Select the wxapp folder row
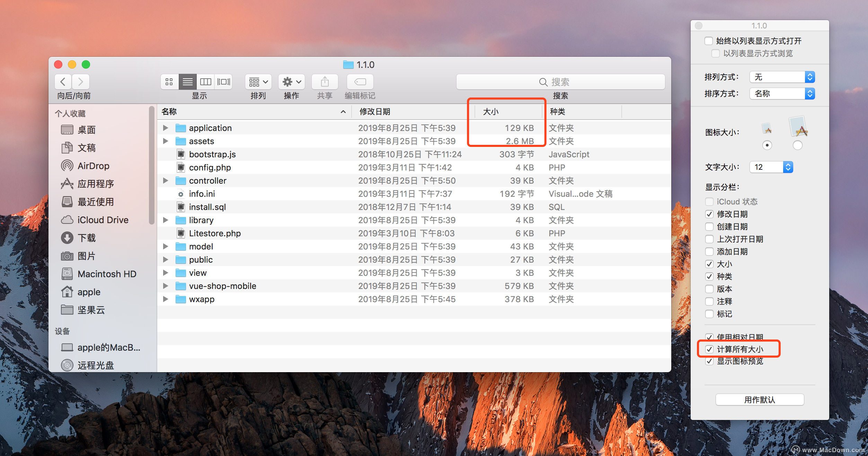This screenshot has width=868, height=456. [414, 299]
